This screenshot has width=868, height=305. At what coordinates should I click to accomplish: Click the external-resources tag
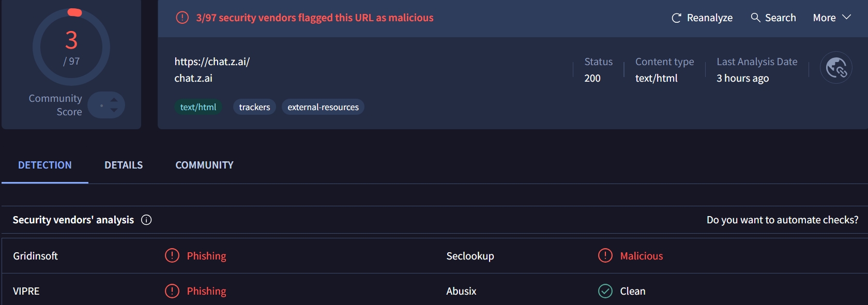323,107
